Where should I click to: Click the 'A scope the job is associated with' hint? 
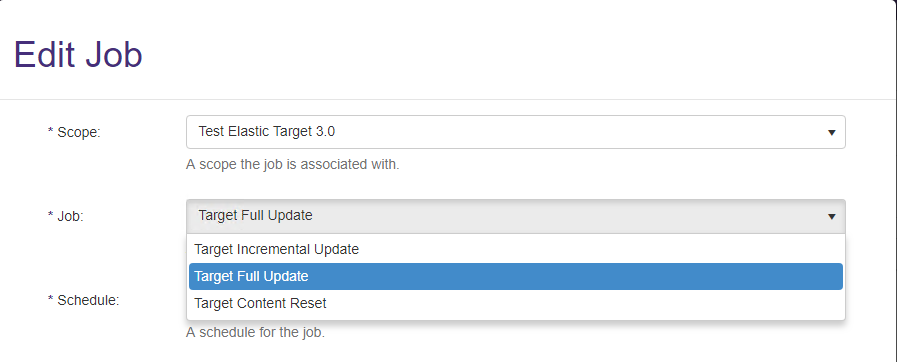pos(292,165)
